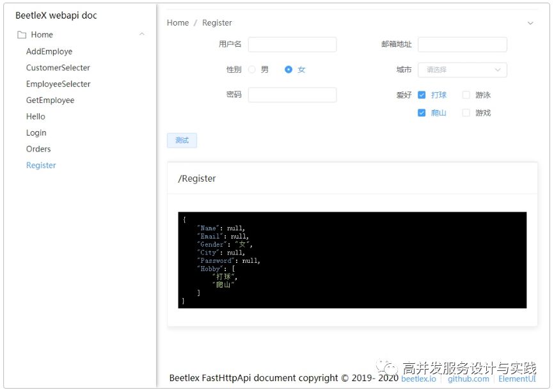Uncheck the 爬山 hobby checkbox
This screenshot has width=554, height=392.
coord(422,113)
